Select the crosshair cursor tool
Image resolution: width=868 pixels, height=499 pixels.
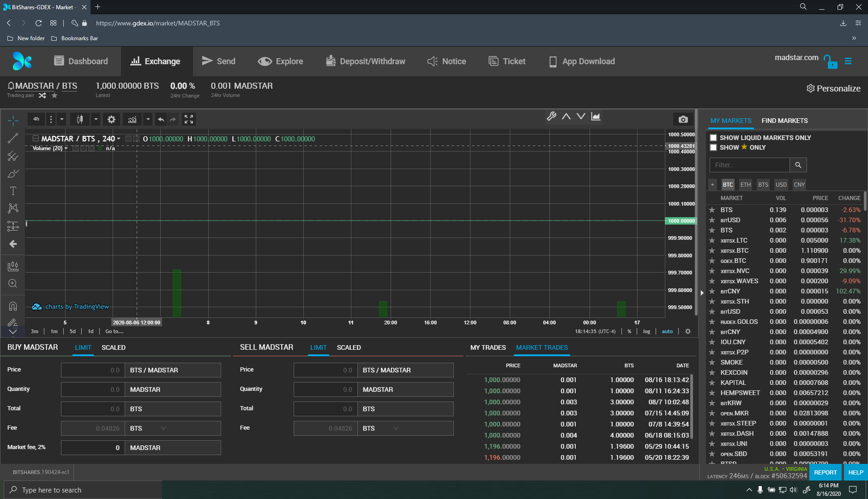tap(13, 121)
